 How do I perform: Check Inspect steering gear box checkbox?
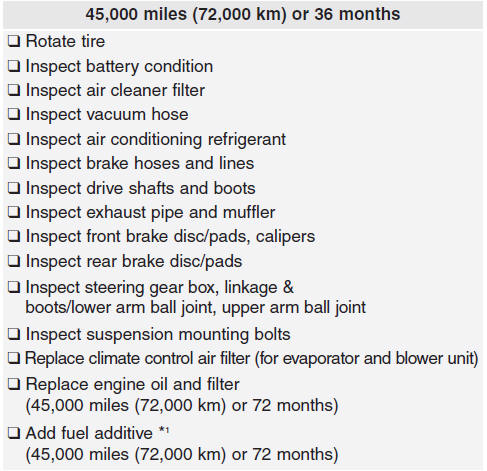14,288
